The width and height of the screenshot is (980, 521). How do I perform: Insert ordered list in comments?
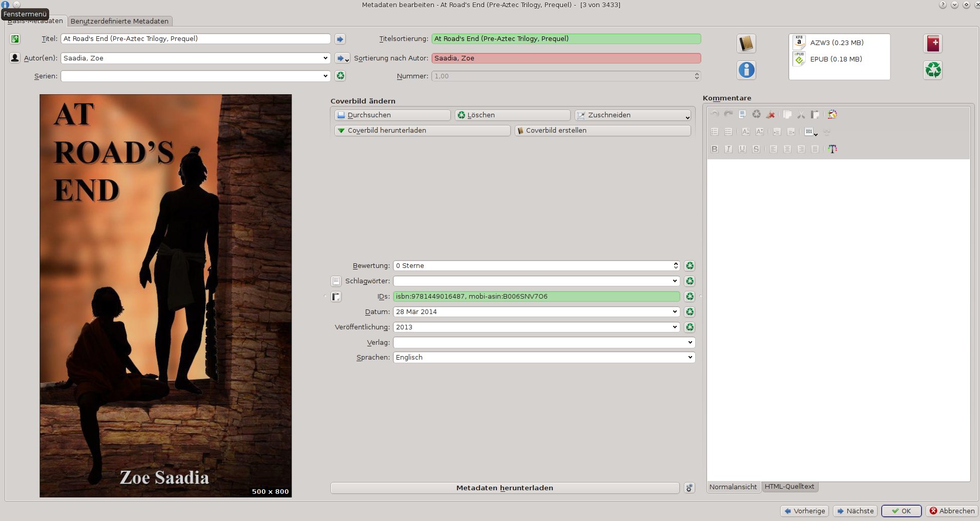coord(715,132)
